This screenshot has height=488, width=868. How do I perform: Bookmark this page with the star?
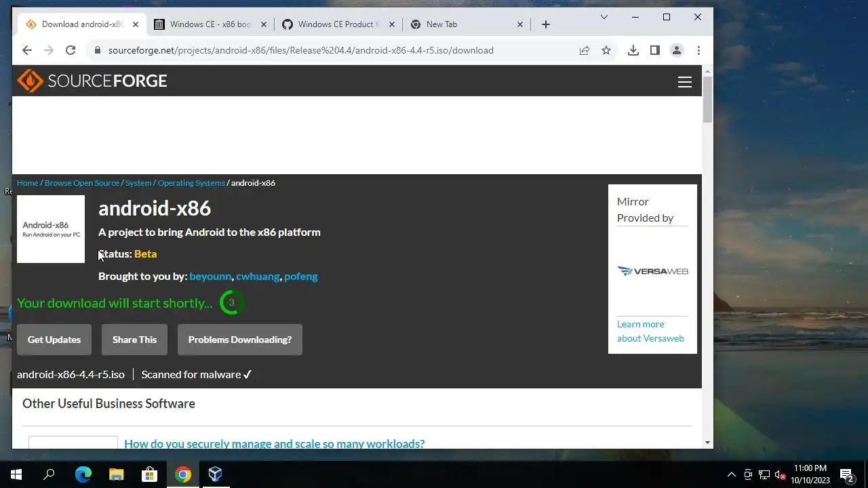point(606,50)
